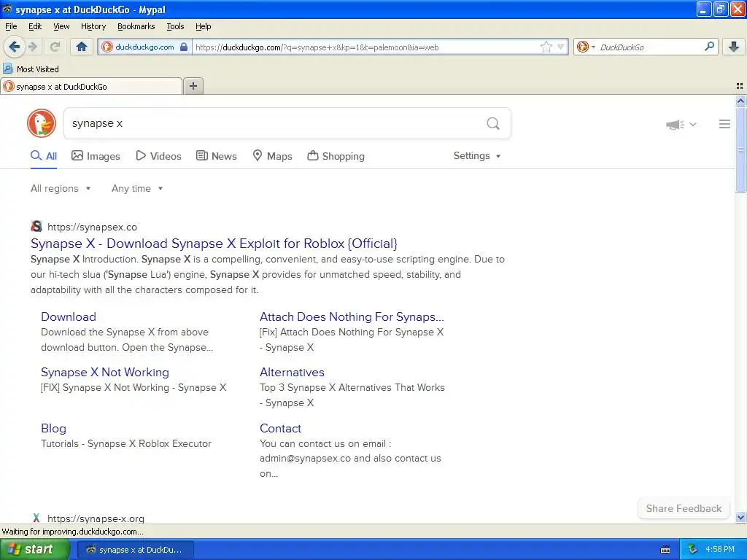Reload the current page
This screenshot has width=747, height=560.
click(x=55, y=47)
